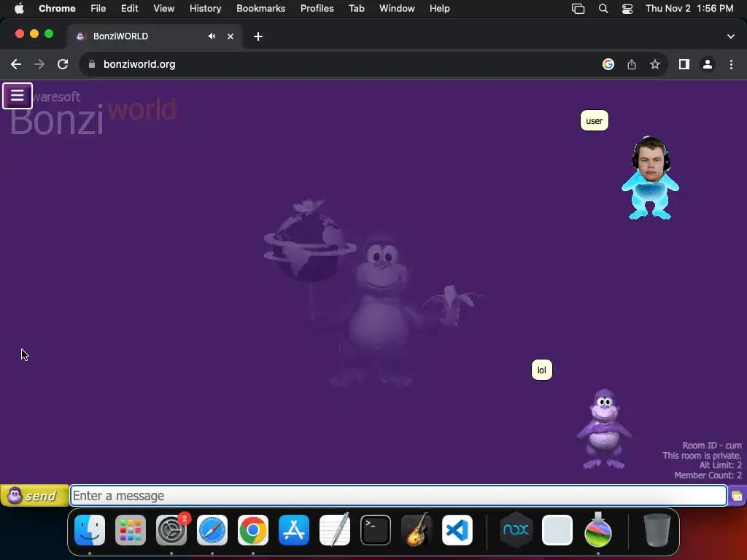Bookmark this page with star icon
Viewport: 747px width, 560px height.
click(655, 64)
